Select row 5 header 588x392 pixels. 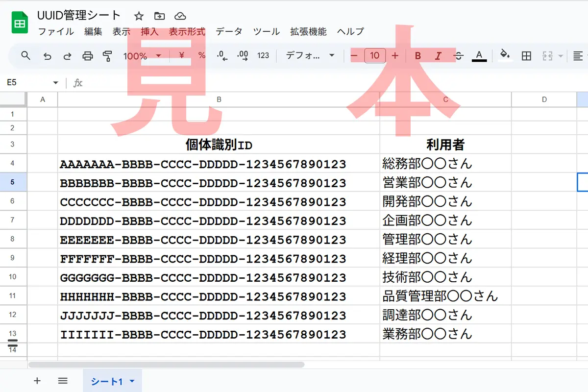(13, 182)
